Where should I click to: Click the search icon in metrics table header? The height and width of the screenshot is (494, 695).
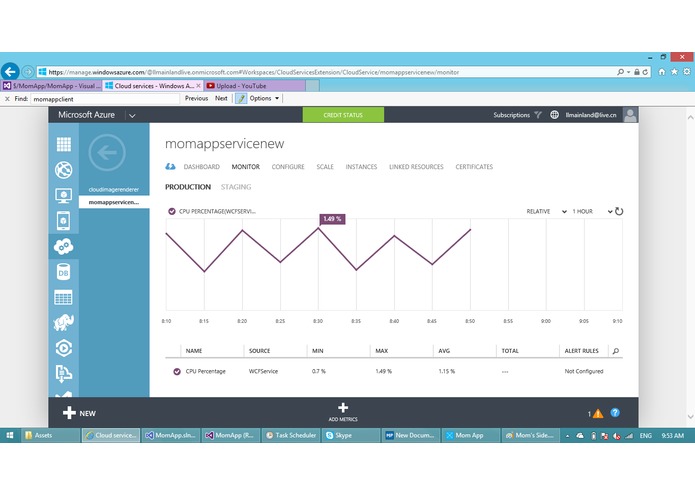click(616, 351)
